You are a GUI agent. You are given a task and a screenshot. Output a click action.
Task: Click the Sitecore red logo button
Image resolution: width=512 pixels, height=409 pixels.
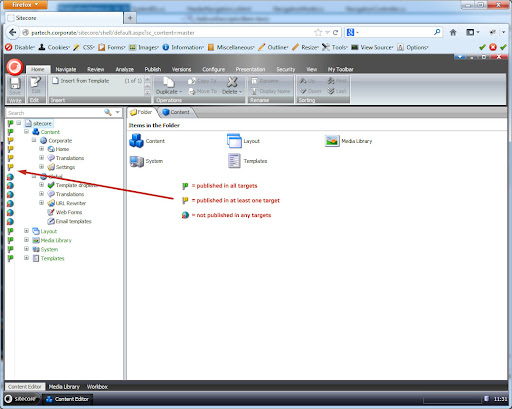coord(15,67)
